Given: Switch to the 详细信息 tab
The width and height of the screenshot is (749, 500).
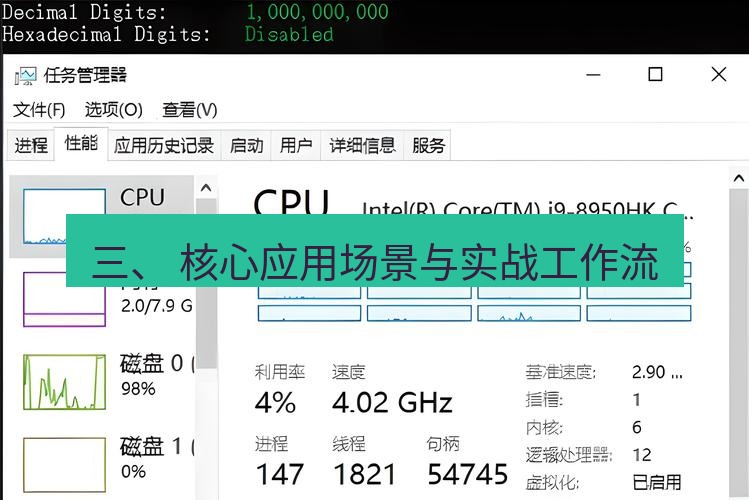Looking at the screenshot, I should [363, 145].
